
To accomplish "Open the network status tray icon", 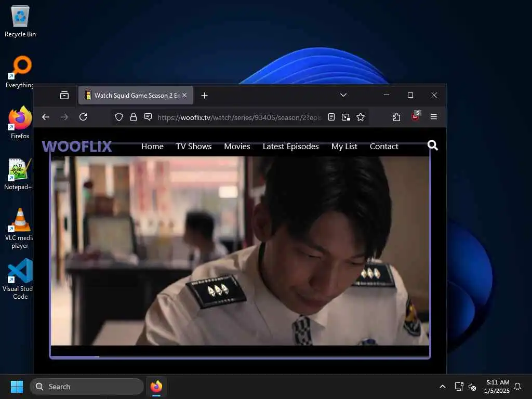I will (x=459, y=387).
